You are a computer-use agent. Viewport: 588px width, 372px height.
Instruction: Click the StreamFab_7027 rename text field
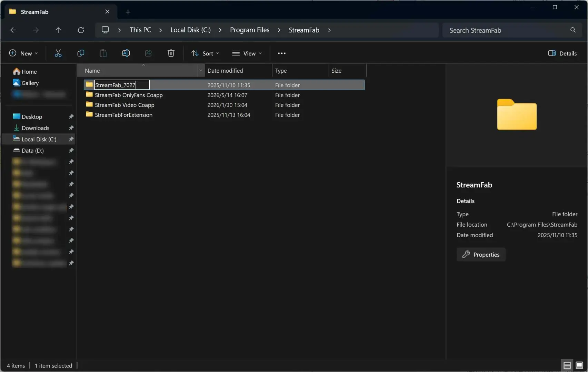click(122, 85)
